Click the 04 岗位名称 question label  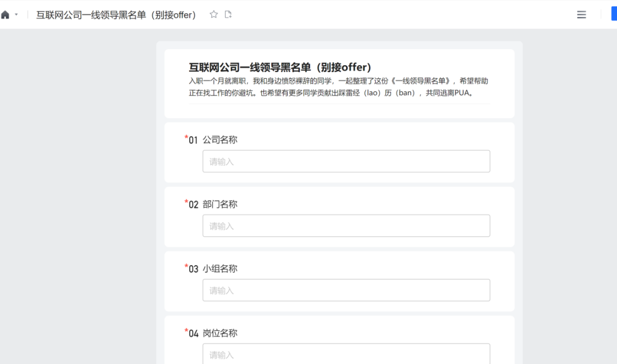click(220, 334)
